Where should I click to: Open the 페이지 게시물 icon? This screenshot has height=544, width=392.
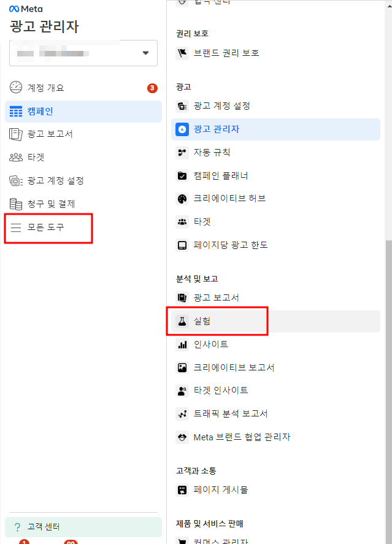click(x=182, y=489)
